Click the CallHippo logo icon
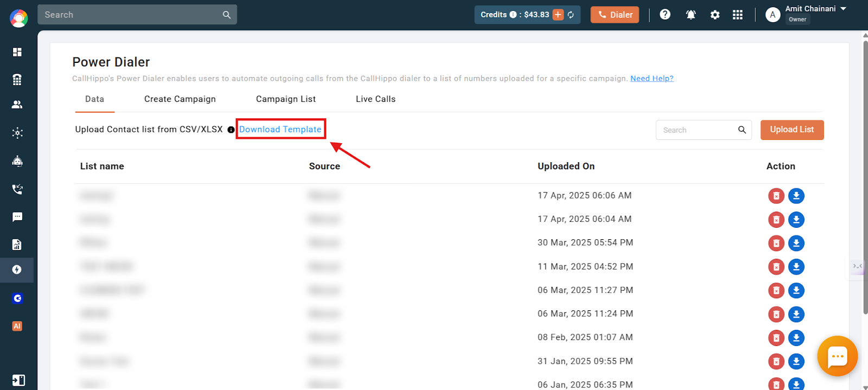The width and height of the screenshot is (868, 390). (x=18, y=18)
